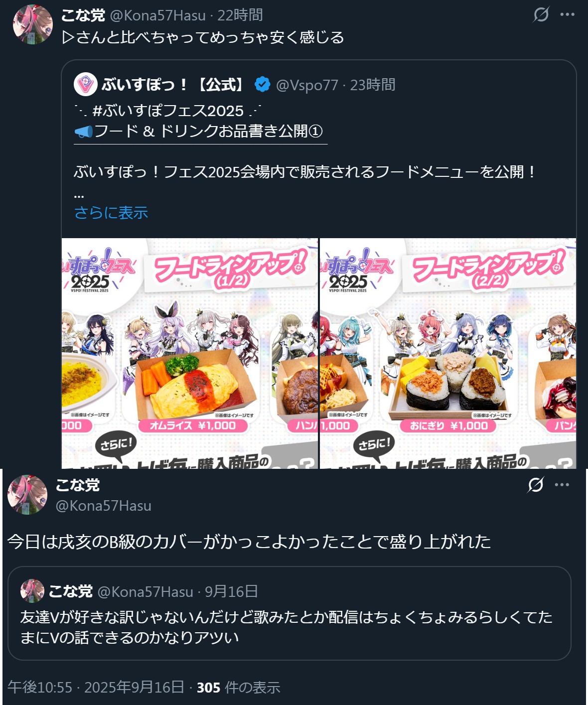Viewport: 588px width, 705px height.
Task: Click こな党 display name on top tweet
Action: (83, 15)
